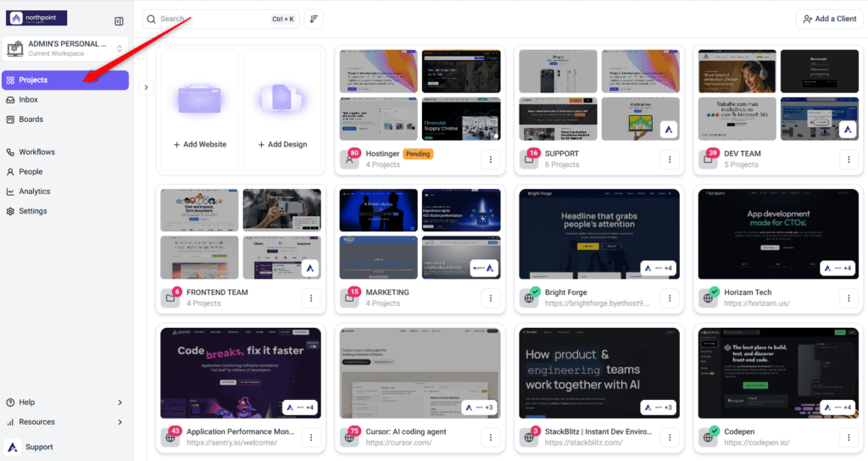Screen dimensions: 868x461
Task: Open the sort order icon button
Action: click(x=314, y=19)
